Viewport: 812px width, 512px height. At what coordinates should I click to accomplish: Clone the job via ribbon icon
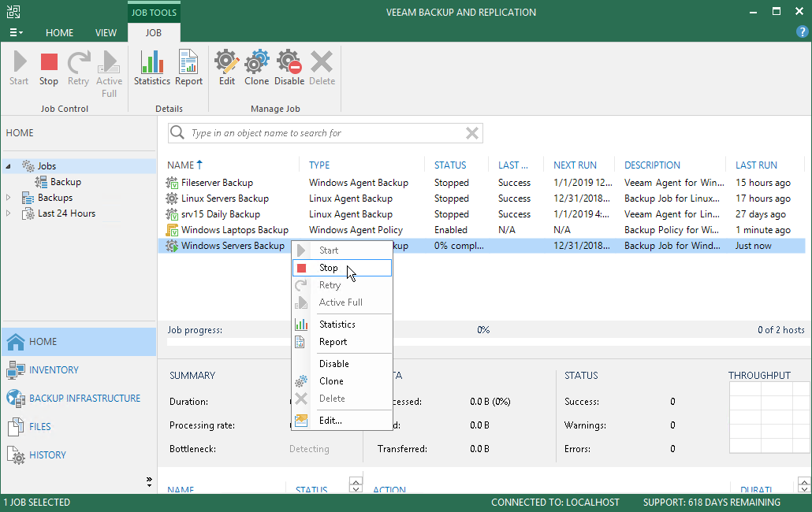[x=257, y=69]
